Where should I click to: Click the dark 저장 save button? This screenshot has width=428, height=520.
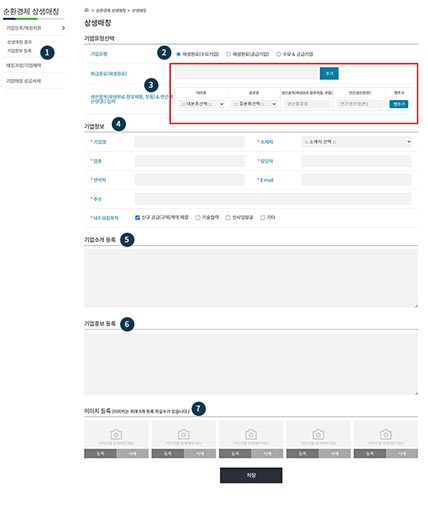pyautogui.click(x=251, y=475)
